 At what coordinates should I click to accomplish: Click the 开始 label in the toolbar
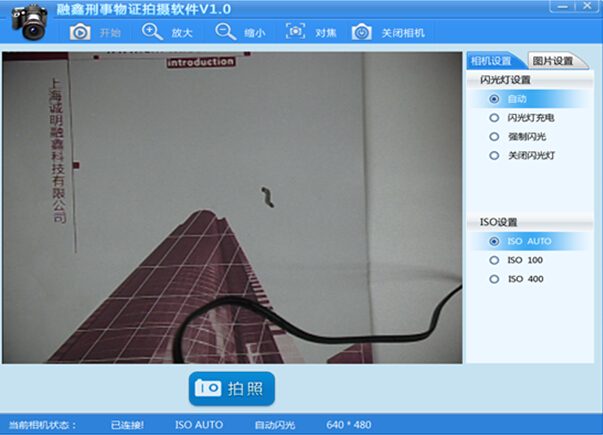point(110,33)
